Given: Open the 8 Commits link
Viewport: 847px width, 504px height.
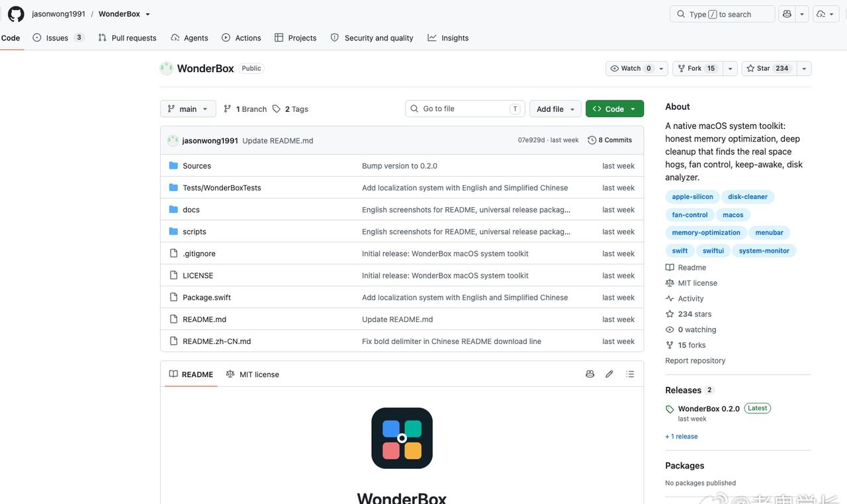Looking at the screenshot, I should (x=610, y=140).
